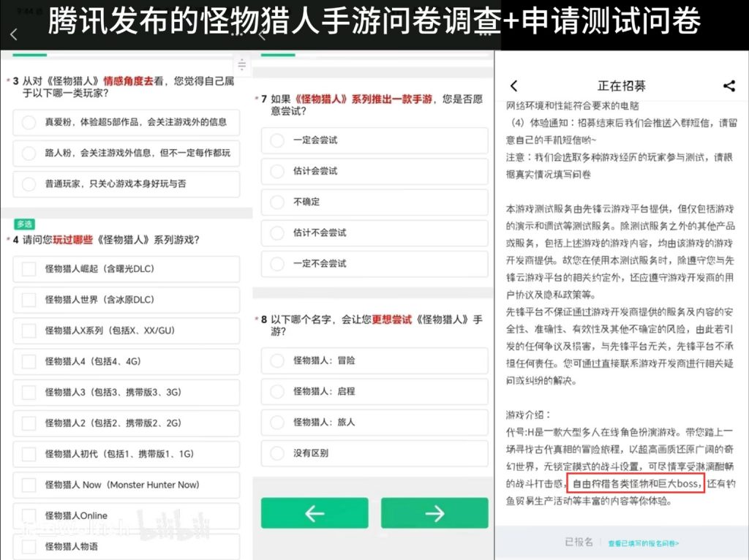749x560 pixels.
Task: Go to previous survey page green arrow
Action: click(x=315, y=513)
